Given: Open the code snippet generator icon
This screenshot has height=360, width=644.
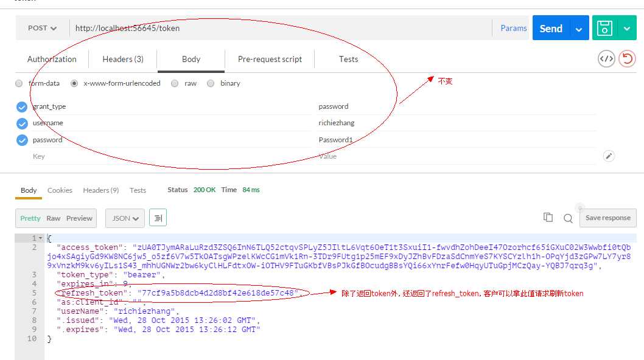Looking at the screenshot, I should pos(606,59).
